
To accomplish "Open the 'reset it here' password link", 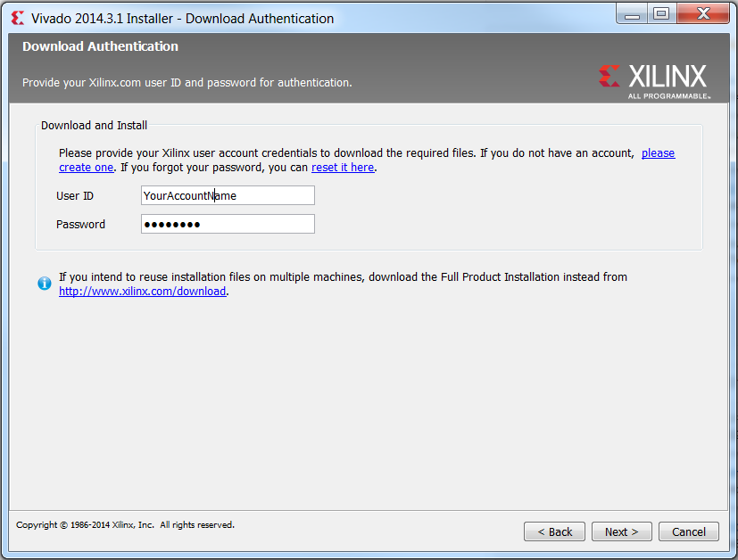I will 343,168.
